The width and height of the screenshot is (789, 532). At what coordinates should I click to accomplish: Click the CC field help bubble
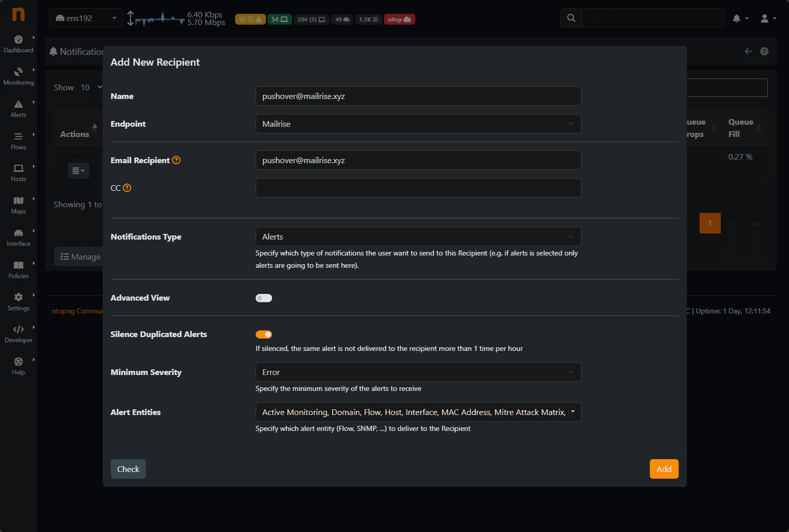[127, 188]
